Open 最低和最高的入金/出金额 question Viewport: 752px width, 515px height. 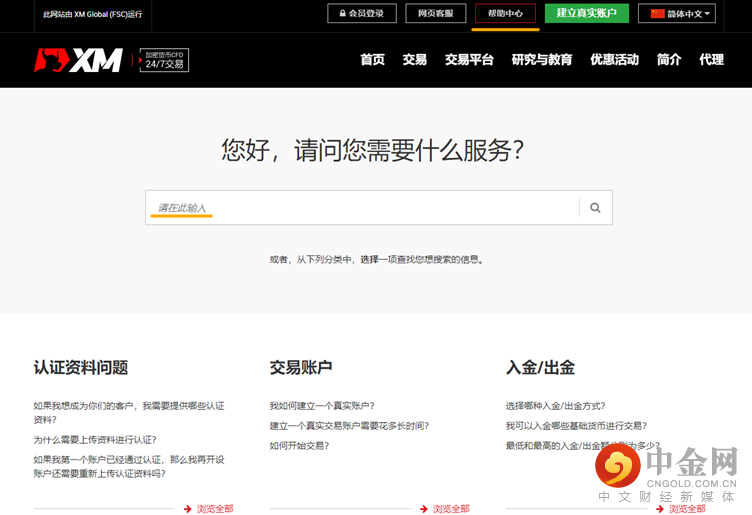pyautogui.click(x=583, y=446)
